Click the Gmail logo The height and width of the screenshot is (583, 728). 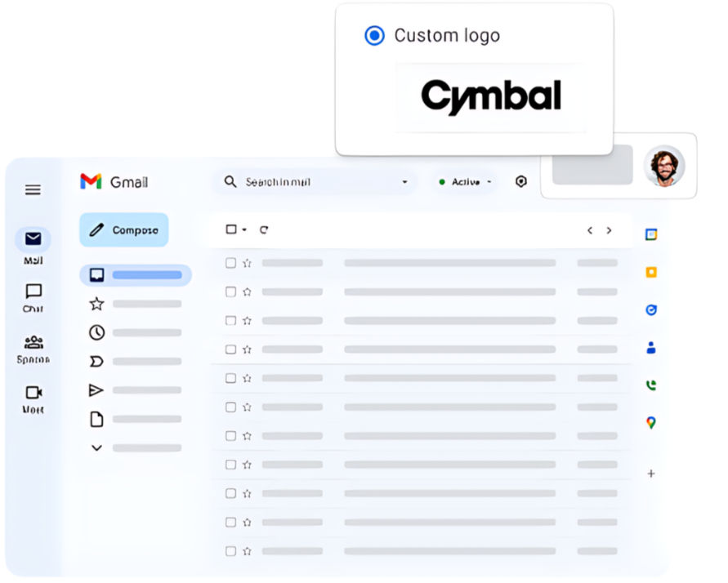(x=114, y=181)
